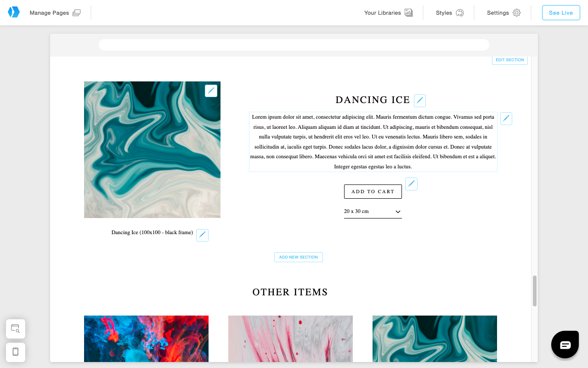Open Your Libraries image panel
588x368 pixels.
tap(388, 13)
